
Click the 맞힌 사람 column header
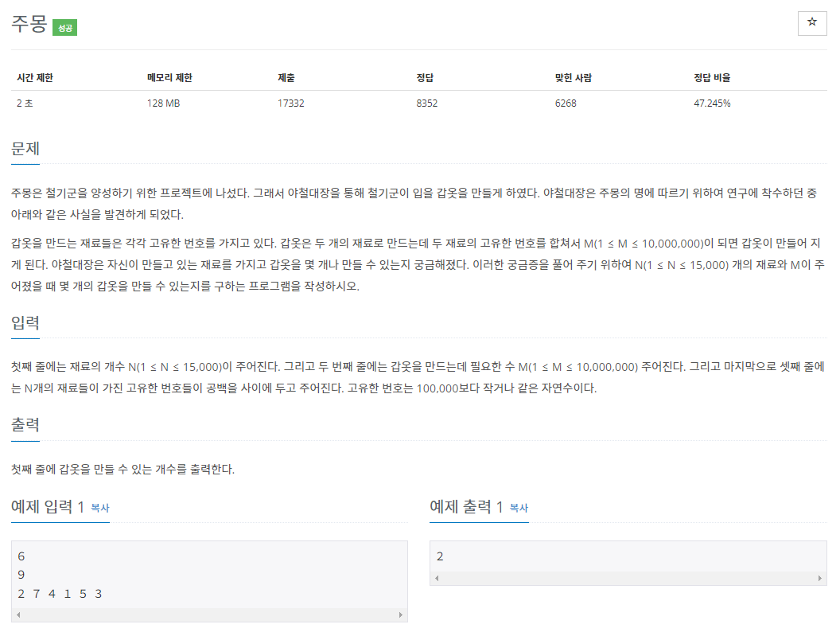click(574, 78)
